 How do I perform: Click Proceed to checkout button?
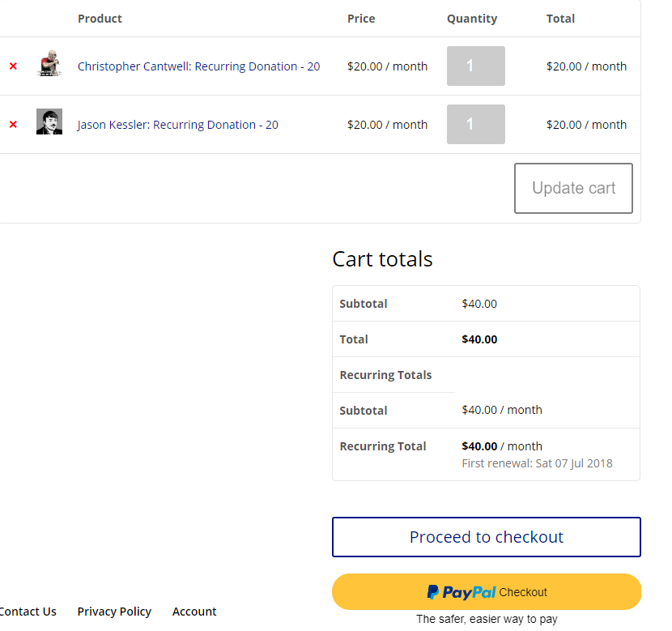tap(487, 537)
